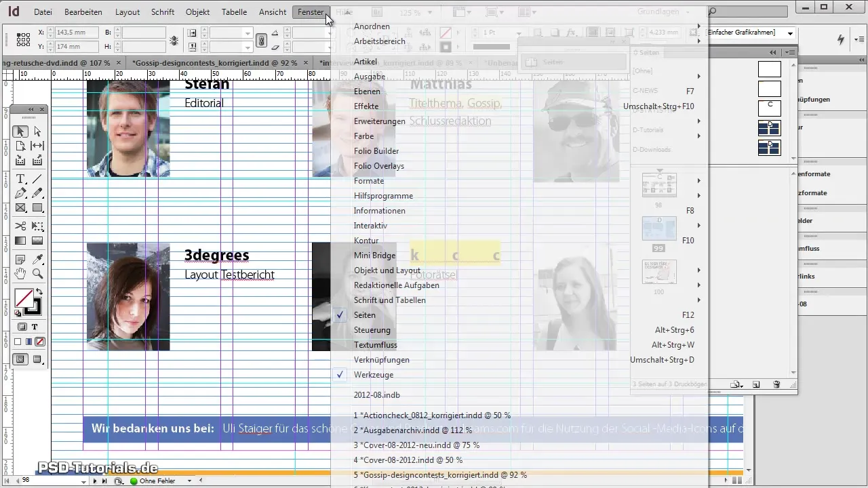
Task: Expand Anordnen submenu arrow
Action: 698,26
